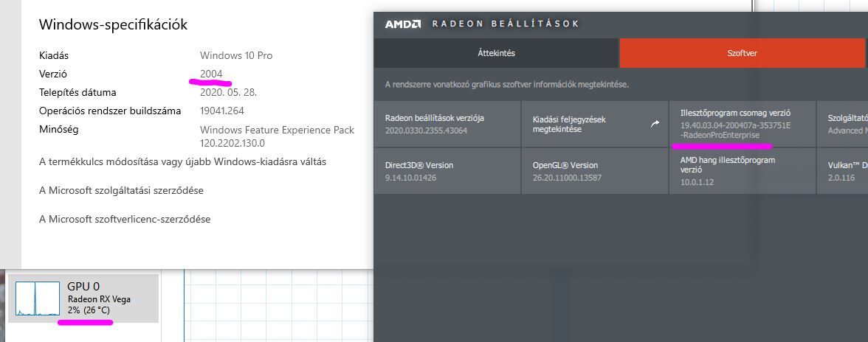The width and height of the screenshot is (868, 342).
Task: Click driver version 19.40.03.04-200407a-353751E text
Action: (x=735, y=125)
